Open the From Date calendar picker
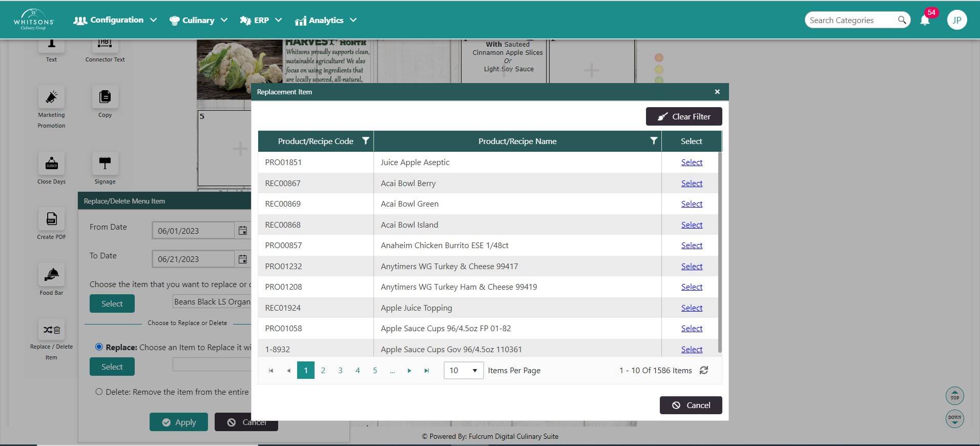The height and width of the screenshot is (446, 980). tap(243, 231)
